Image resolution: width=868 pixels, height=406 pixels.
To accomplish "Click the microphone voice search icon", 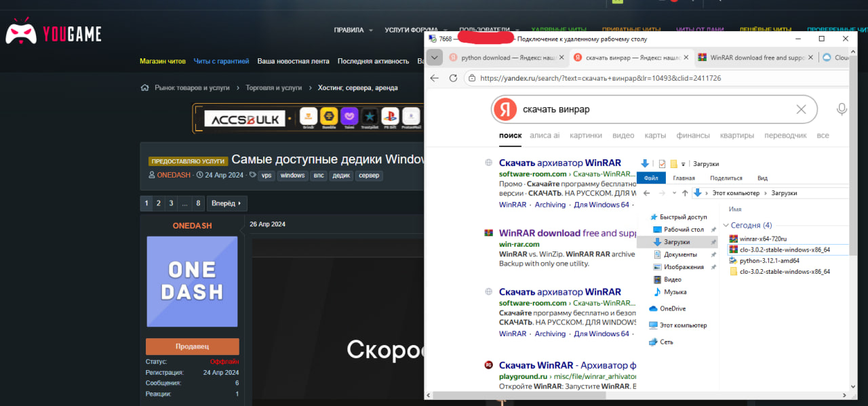I will (842, 109).
